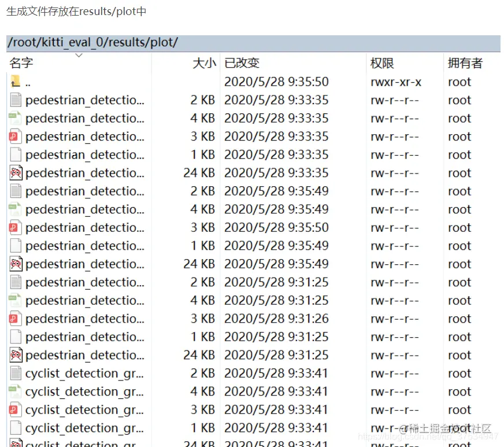Click text file icon of 2 KB pedestrian file dated 9:33:35
This screenshot has height=447, width=504.
(x=16, y=99)
